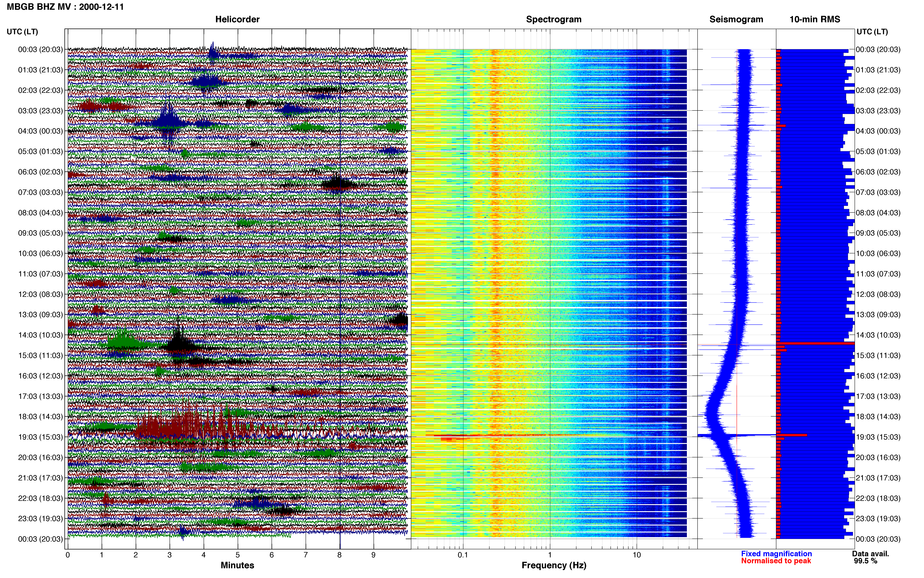Viewport: 924px width, 578px height.
Task: Click the left time label '22:03 (18:03)'
Action: pyautogui.click(x=40, y=498)
